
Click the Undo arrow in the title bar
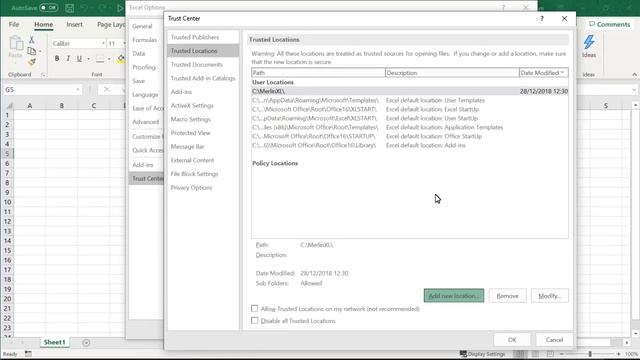point(84,8)
